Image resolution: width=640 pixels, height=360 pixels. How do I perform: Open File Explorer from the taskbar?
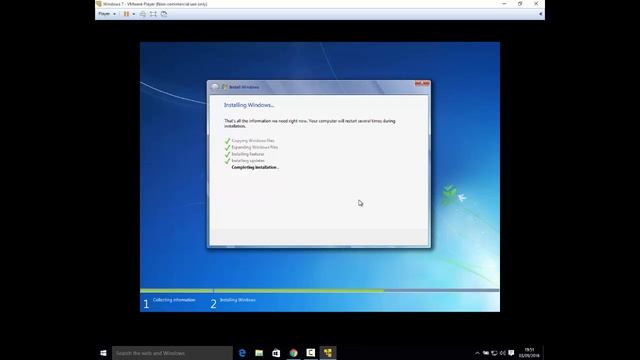click(x=259, y=353)
